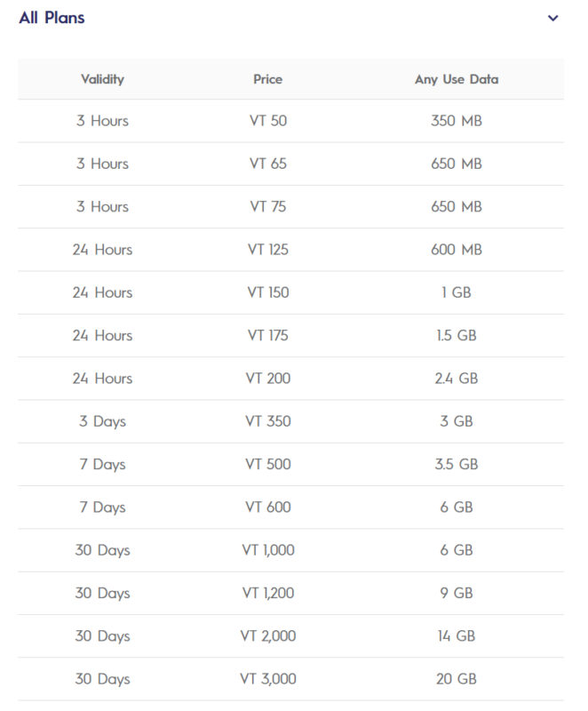Click the VT 1,000 price cell
588x711 pixels.
pos(267,550)
